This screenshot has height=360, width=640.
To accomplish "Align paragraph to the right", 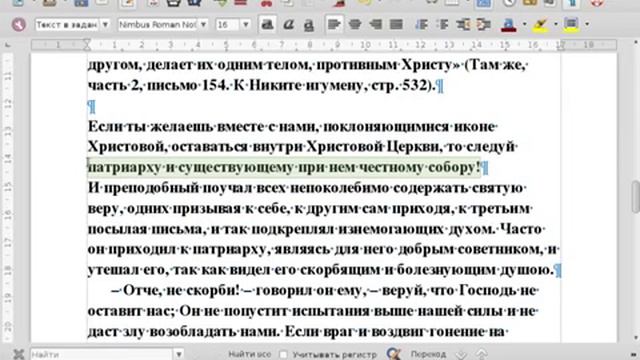I will click(375, 24).
